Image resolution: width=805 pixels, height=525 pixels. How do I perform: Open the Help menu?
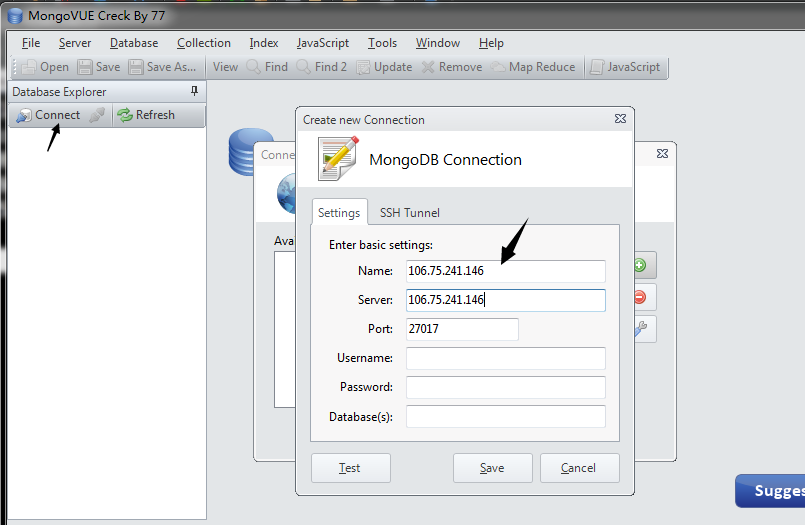[x=491, y=43]
